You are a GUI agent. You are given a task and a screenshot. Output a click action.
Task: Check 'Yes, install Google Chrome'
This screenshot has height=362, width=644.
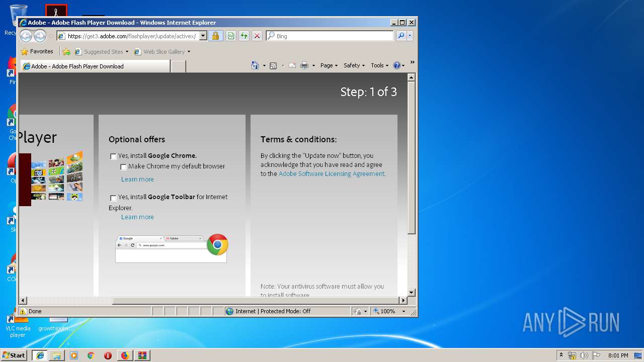tap(113, 156)
